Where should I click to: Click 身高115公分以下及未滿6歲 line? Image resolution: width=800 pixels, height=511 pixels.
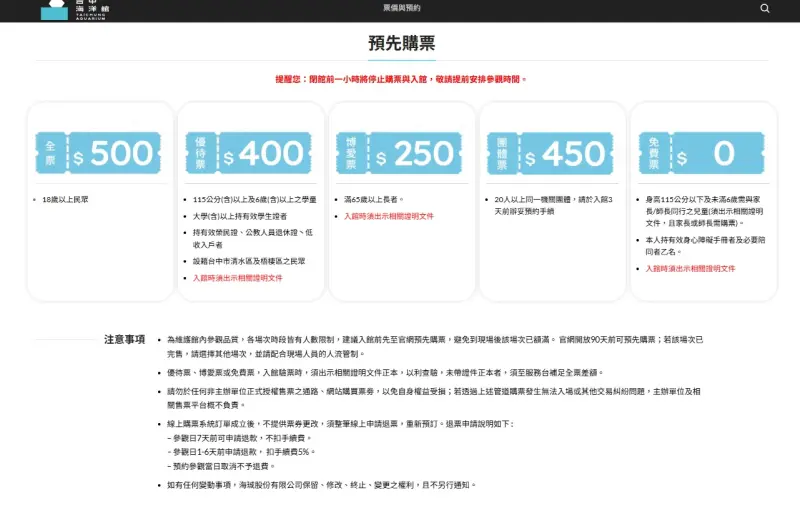pos(705,211)
